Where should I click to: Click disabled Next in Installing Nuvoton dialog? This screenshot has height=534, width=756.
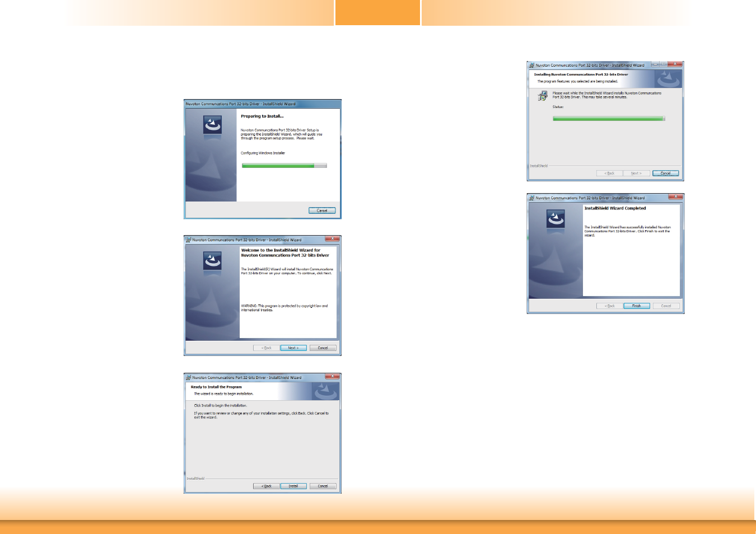pos(636,173)
